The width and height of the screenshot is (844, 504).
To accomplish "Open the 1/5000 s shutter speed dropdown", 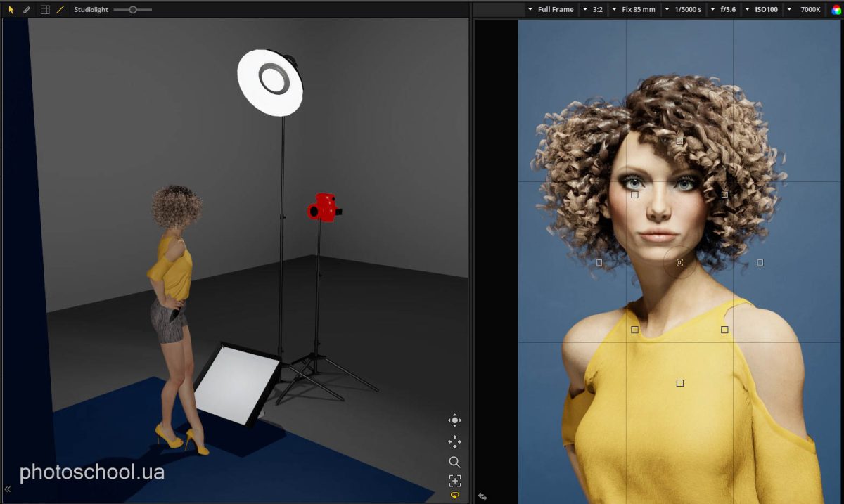I will (683, 10).
